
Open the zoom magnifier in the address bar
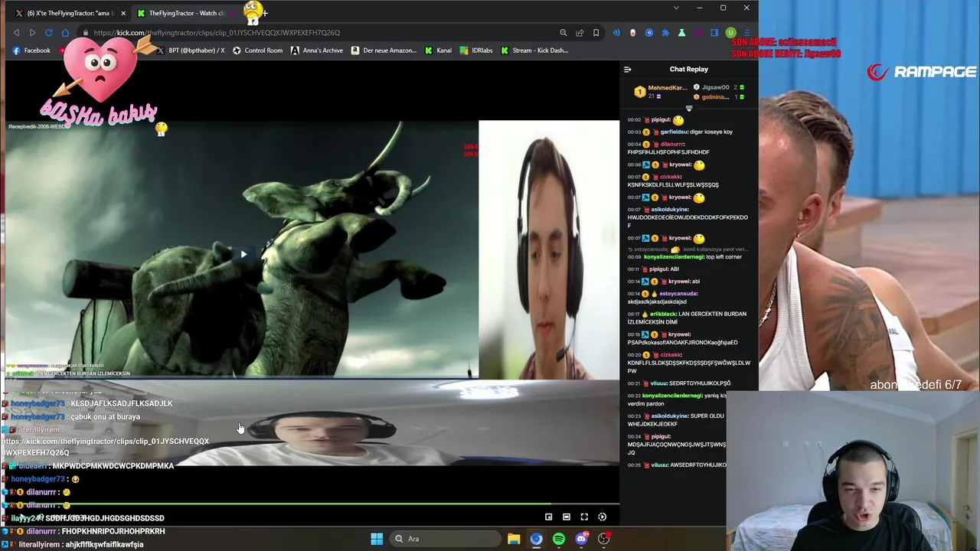point(563,33)
